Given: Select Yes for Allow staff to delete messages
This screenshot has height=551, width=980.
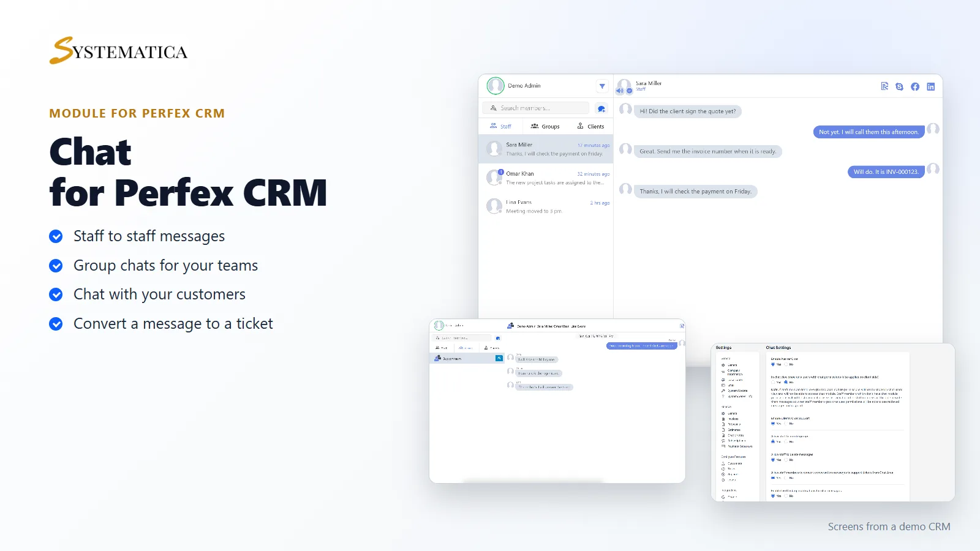Looking at the screenshot, I should point(773,460).
